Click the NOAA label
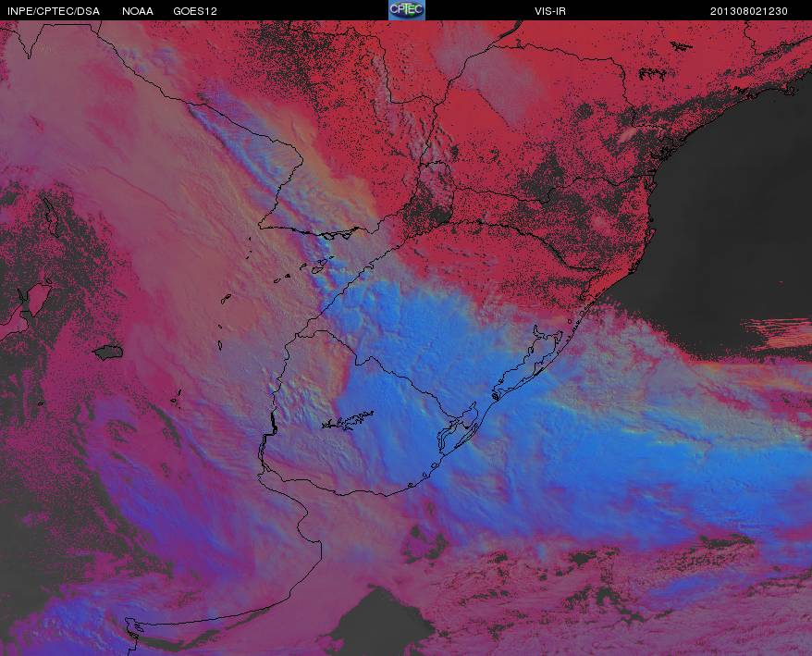Image resolution: width=812 pixels, height=656 pixels. 138,11
